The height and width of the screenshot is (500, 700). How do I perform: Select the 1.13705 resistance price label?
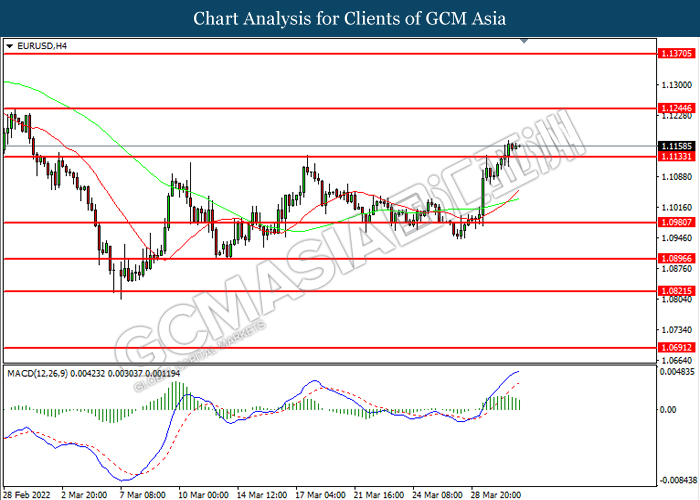click(x=677, y=54)
